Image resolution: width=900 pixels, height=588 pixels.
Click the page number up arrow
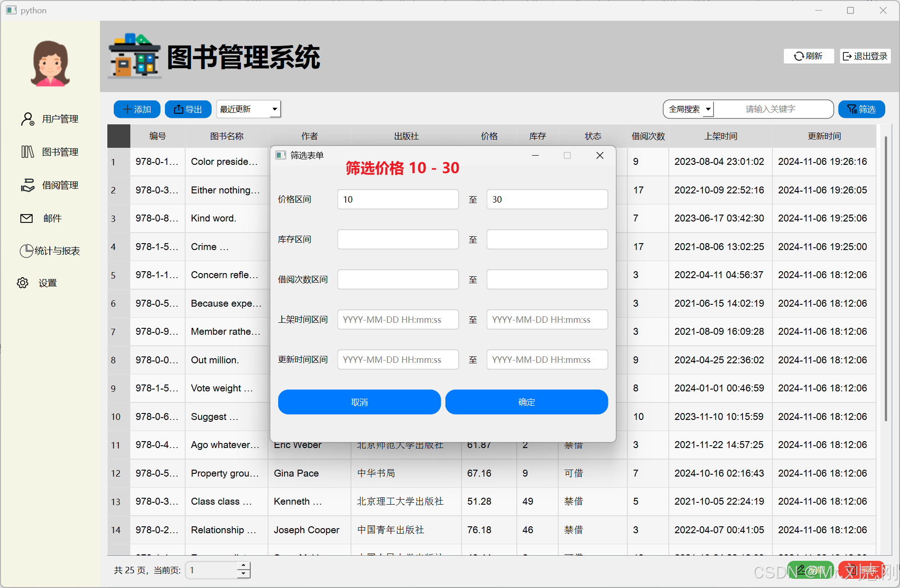click(x=244, y=566)
